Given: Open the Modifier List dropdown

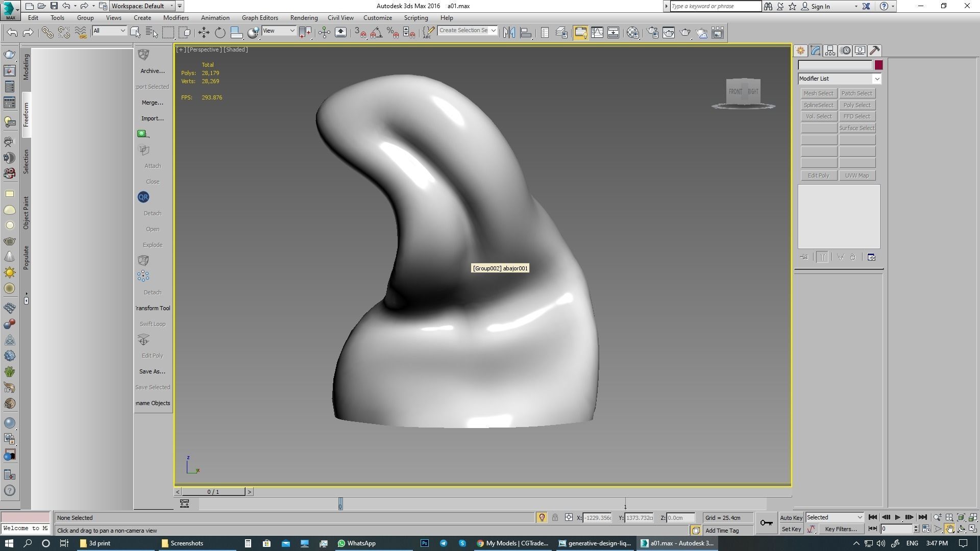Looking at the screenshot, I should (x=840, y=79).
